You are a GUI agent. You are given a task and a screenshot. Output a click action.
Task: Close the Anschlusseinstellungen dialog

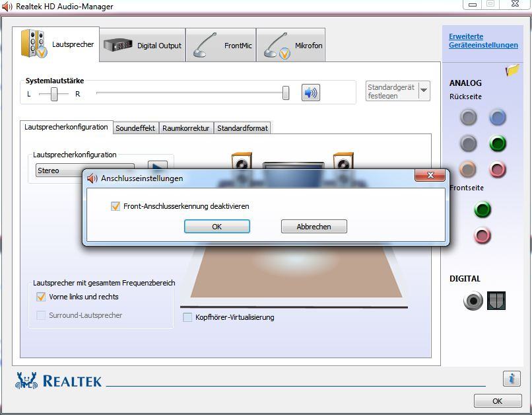430,175
